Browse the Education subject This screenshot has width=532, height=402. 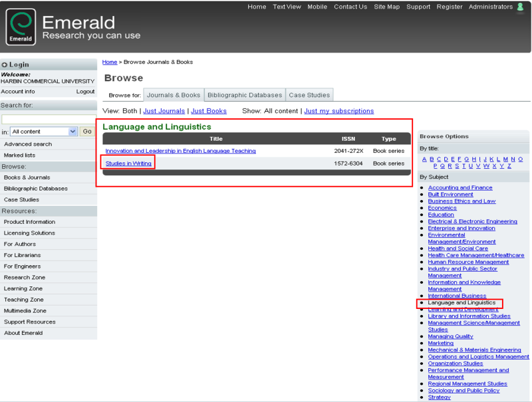pos(441,215)
